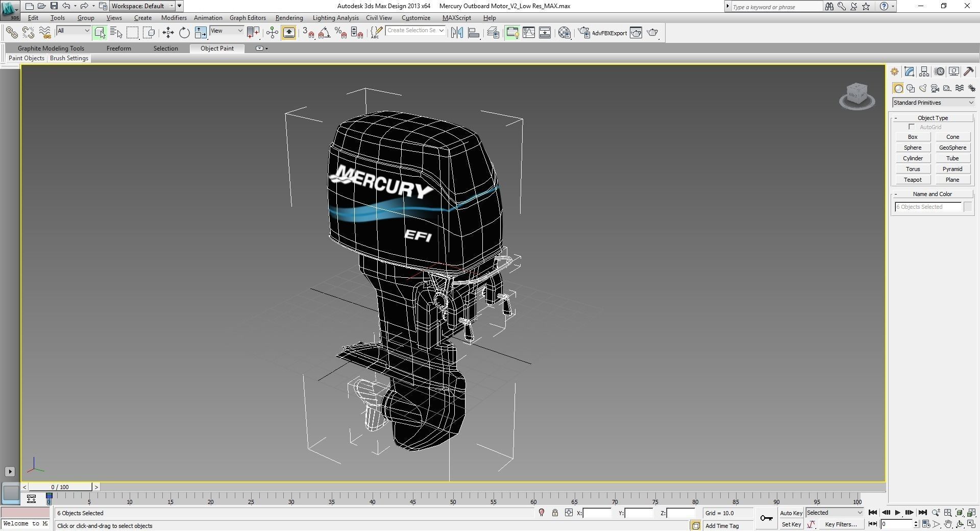Click the Unlink Selection tool

[x=29, y=33]
